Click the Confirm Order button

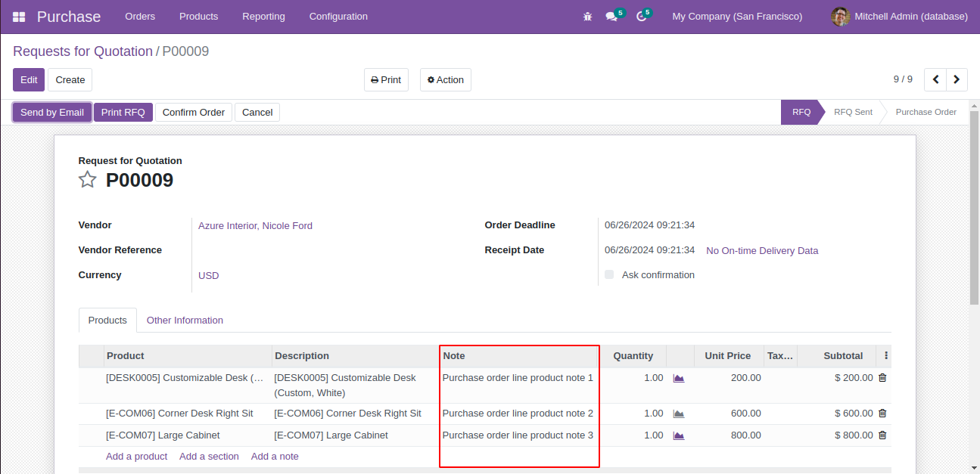(x=194, y=113)
